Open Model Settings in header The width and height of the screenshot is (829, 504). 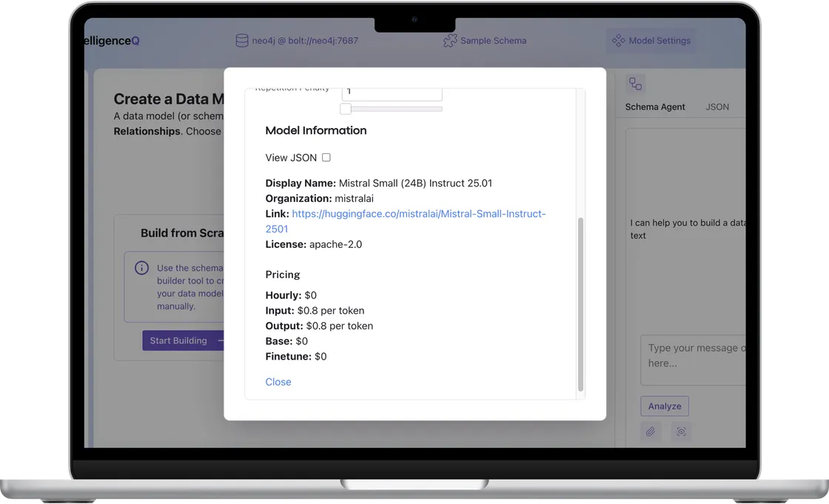[x=651, y=41]
